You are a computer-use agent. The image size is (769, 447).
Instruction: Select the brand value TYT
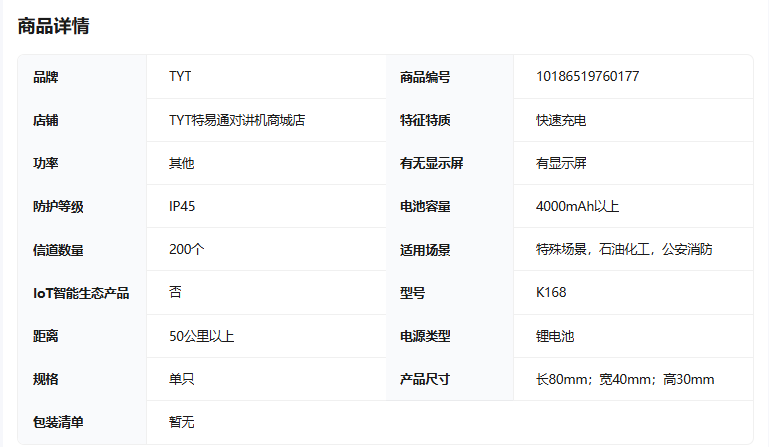point(181,77)
